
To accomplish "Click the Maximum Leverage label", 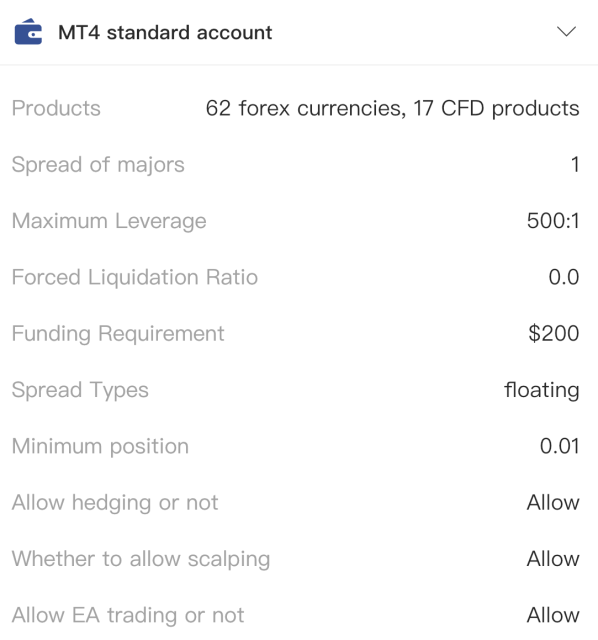I will click(x=109, y=221).
